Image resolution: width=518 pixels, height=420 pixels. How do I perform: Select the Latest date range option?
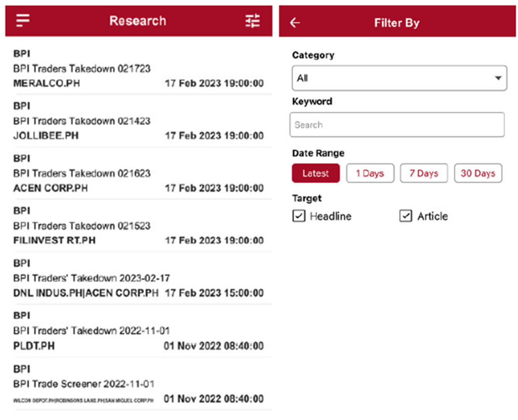coord(316,173)
